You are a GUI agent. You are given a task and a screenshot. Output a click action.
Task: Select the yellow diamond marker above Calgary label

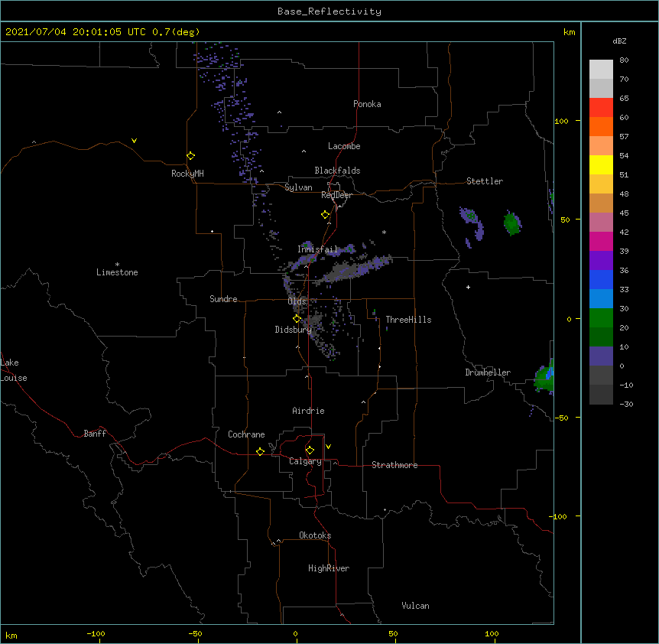pos(310,450)
